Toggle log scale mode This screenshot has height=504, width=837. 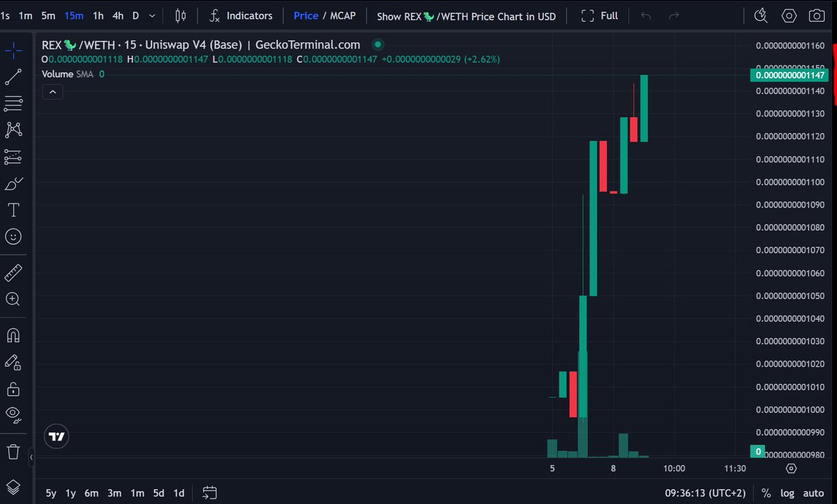pos(787,493)
